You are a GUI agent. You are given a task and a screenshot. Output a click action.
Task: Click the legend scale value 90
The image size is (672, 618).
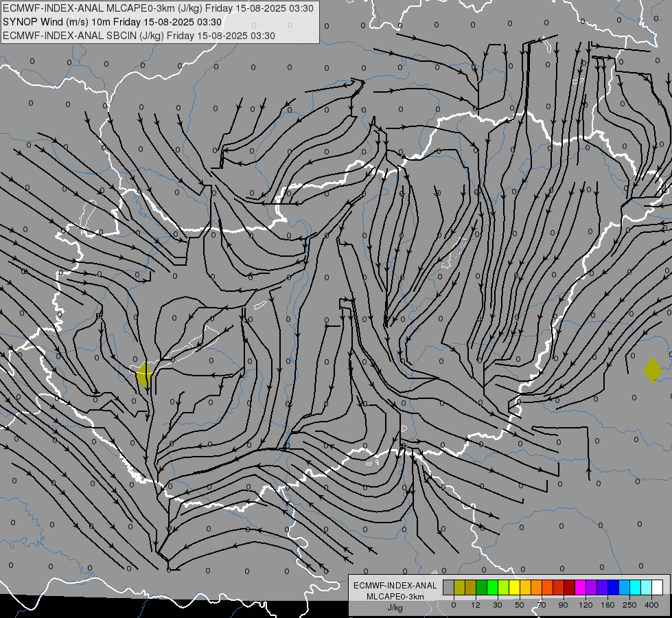[x=563, y=605]
